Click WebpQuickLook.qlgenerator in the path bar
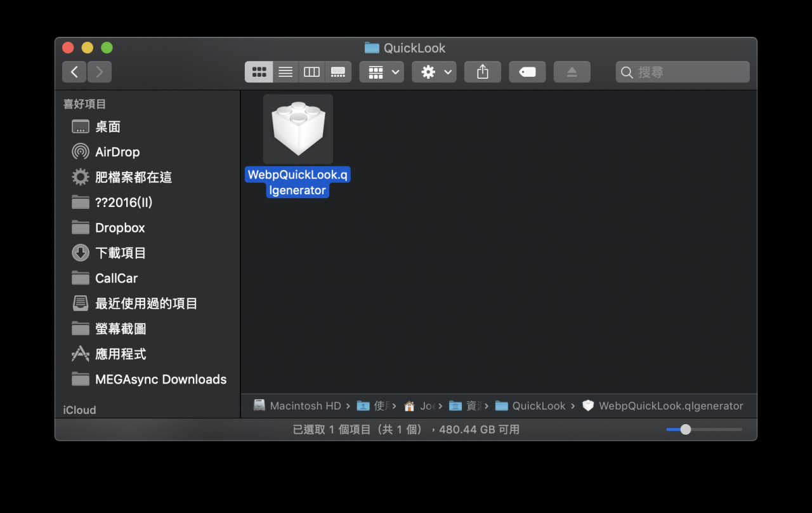Image resolution: width=812 pixels, height=513 pixels. (x=662, y=406)
